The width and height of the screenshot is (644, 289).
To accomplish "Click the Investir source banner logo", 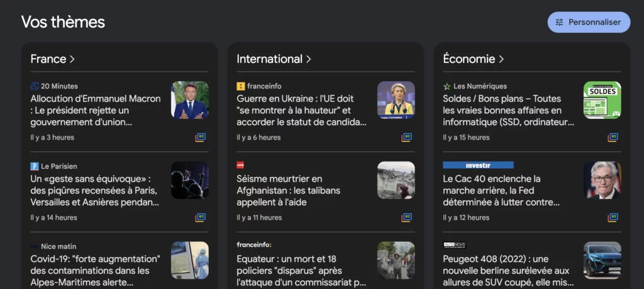I will [x=478, y=165].
